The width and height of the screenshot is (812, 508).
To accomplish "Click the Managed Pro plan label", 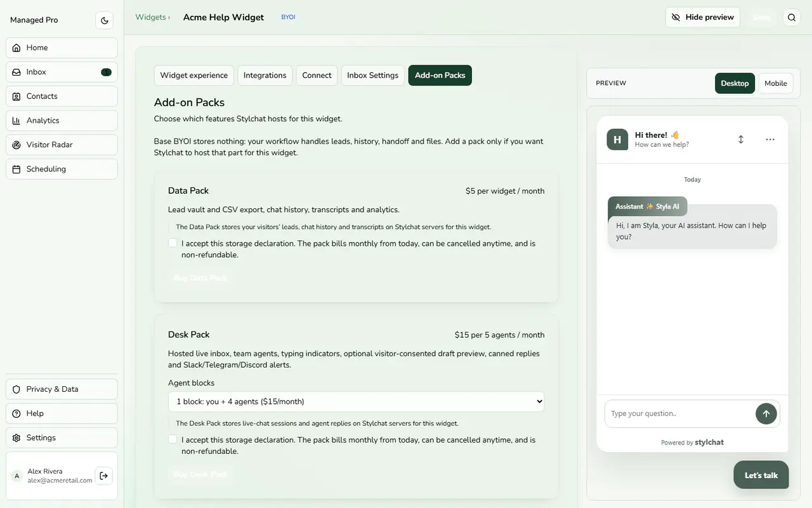I will click(x=34, y=20).
